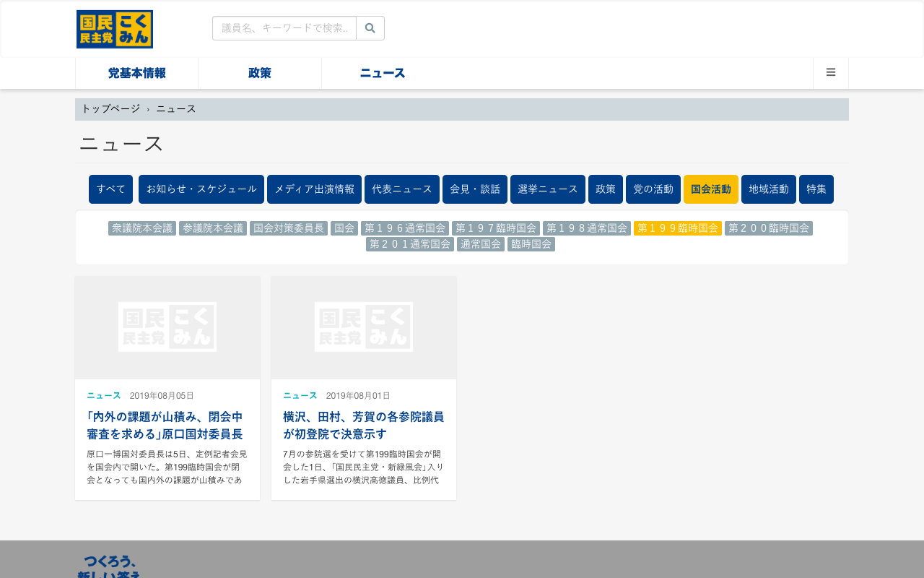This screenshot has height=578, width=924.
Task: Click the ニュース breadcrumb item
Action: pos(176,109)
